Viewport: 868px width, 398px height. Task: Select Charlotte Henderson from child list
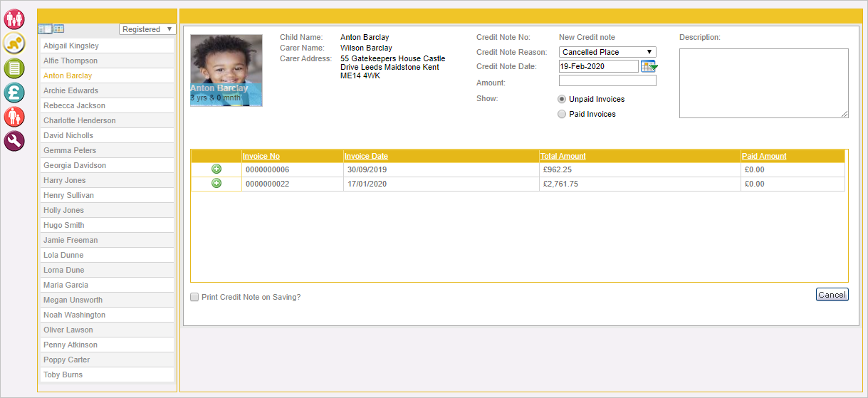coord(107,120)
